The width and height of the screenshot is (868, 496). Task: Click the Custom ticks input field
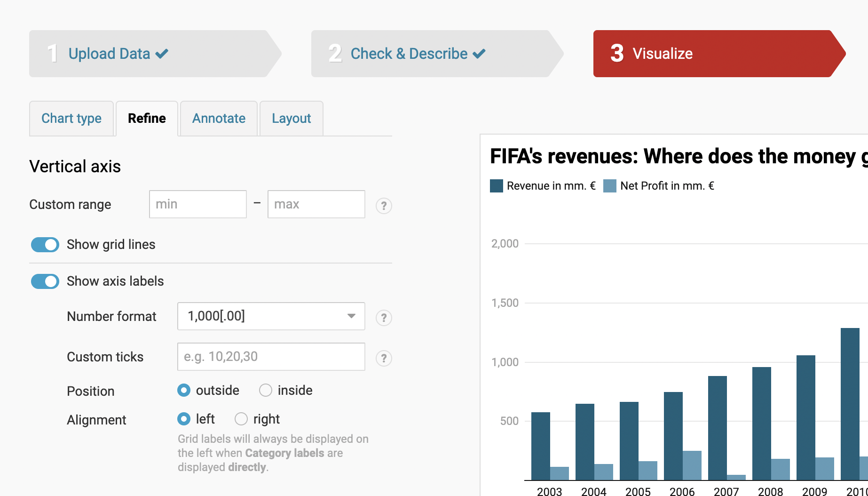(x=271, y=357)
